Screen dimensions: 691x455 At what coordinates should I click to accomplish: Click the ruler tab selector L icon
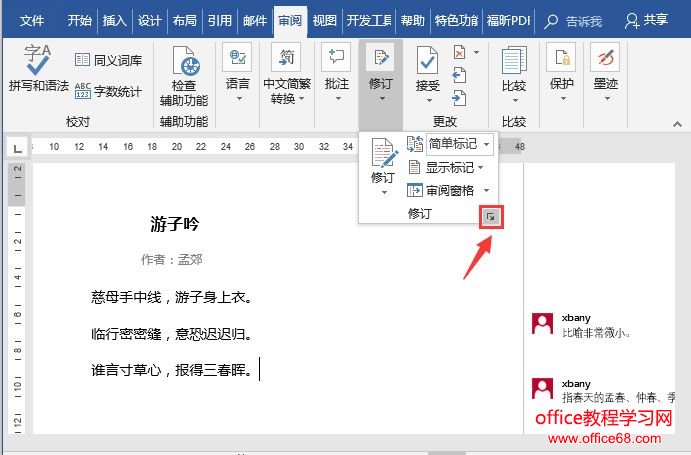pyautogui.click(x=18, y=148)
